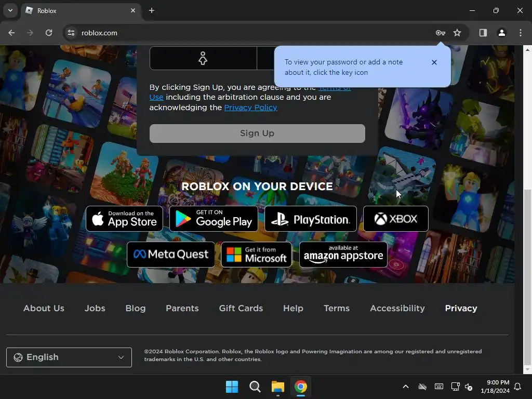This screenshot has height=399, width=532.
Task: Open the notification bell icon
Action: click(517, 387)
